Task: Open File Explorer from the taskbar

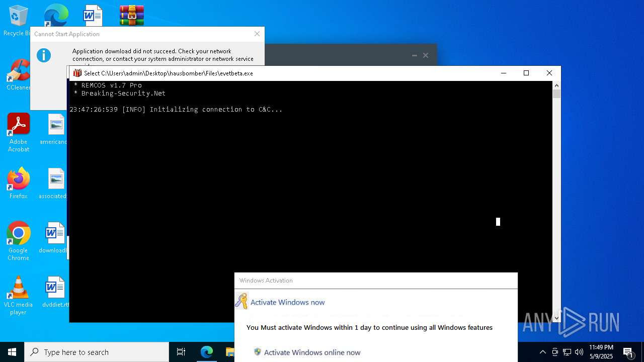Action: pyautogui.click(x=230, y=352)
